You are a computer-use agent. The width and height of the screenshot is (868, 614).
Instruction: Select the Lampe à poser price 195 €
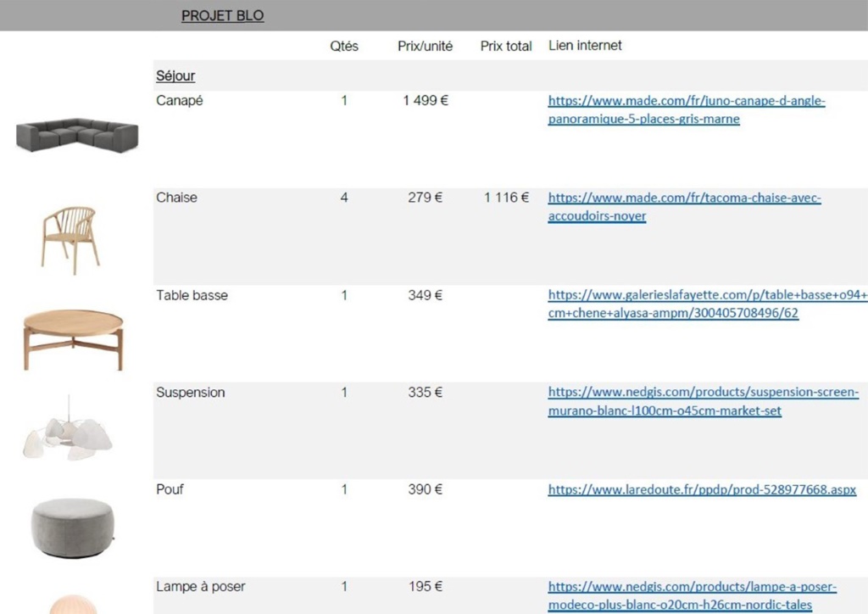[426, 586]
